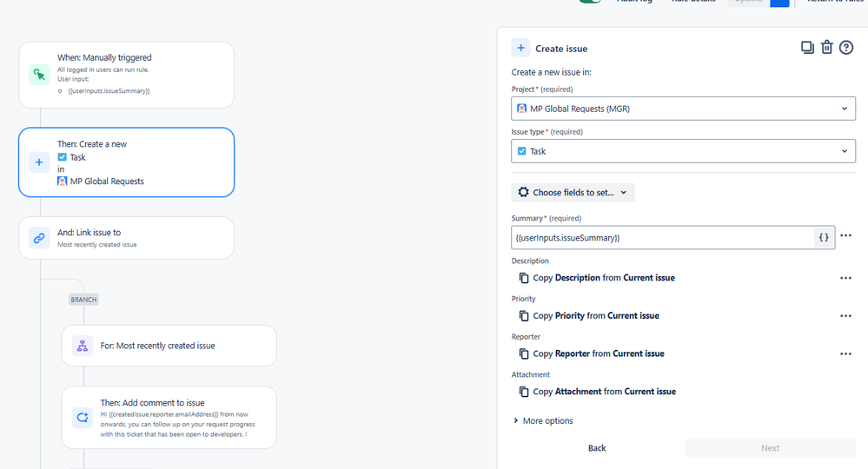This screenshot has width=868, height=469.
Task: Click MP Global Requests project avatar in dropdown
Action: [x=521, y=109]
